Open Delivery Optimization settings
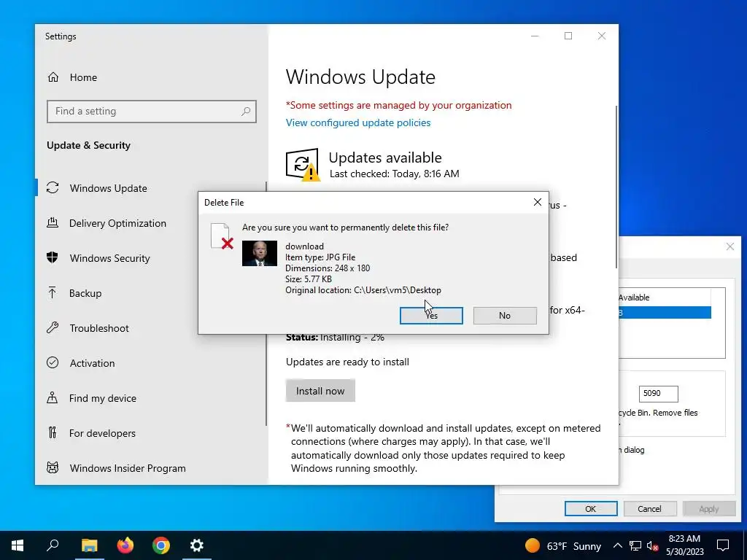This screenshot has height=560, width=747. tap(117, 223)
